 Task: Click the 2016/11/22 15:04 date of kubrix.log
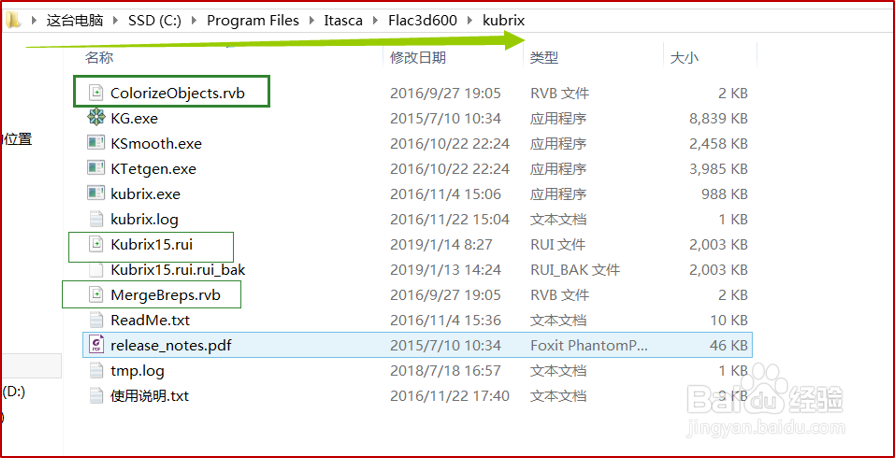(x=450, y=219)
